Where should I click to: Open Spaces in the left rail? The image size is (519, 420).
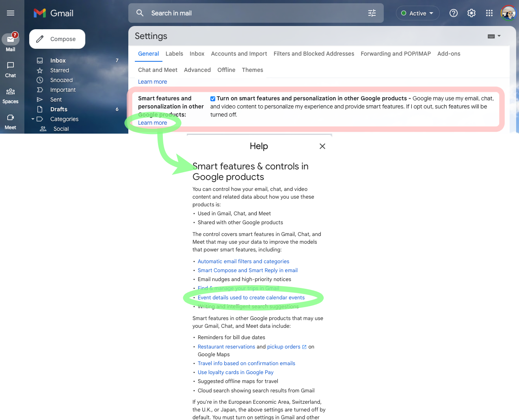coord(11,96)
